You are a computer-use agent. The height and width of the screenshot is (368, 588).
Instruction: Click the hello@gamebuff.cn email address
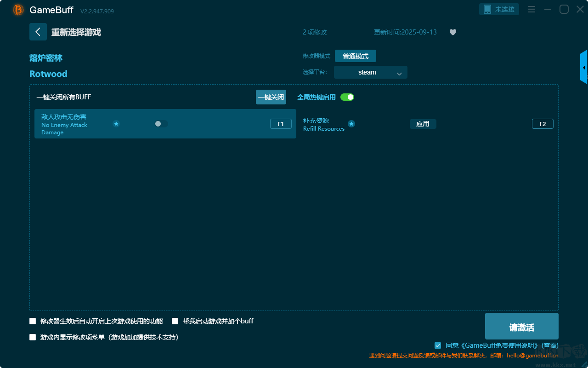click(533, 356)
